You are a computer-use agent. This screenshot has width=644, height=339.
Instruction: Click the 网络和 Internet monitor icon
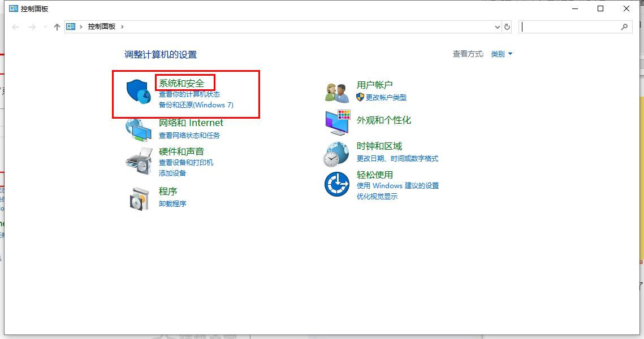click(x=137, y=129)
